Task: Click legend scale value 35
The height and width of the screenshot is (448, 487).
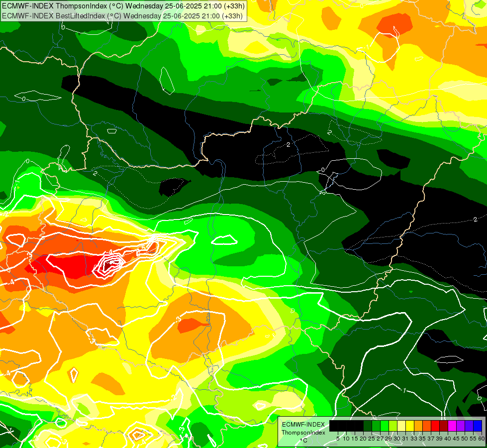Action: (422, 439)
